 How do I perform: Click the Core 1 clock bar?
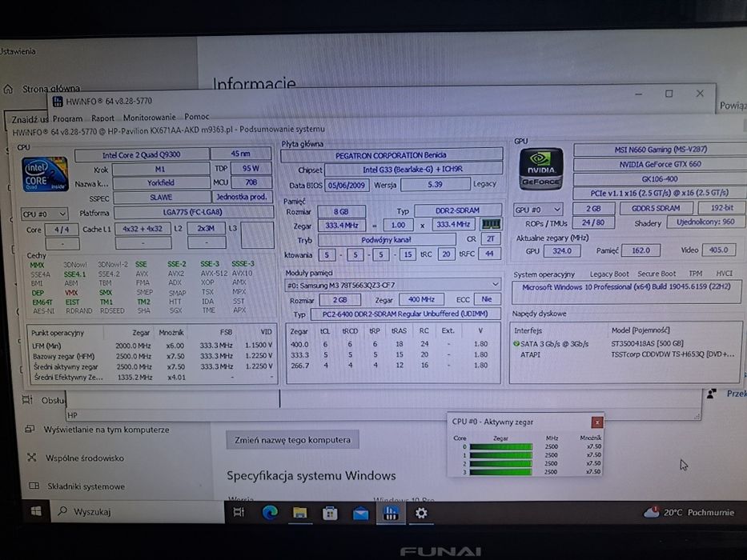click(500, 455)
